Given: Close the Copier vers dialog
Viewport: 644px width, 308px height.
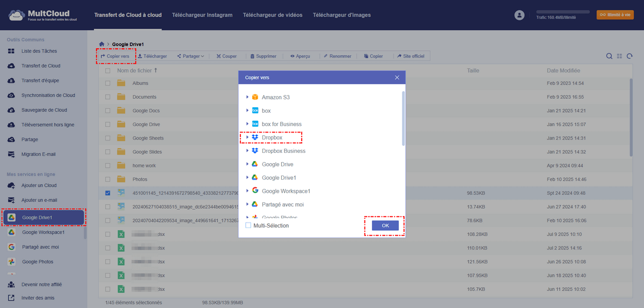Looking at the screenshot, I should tap(397, 77).
